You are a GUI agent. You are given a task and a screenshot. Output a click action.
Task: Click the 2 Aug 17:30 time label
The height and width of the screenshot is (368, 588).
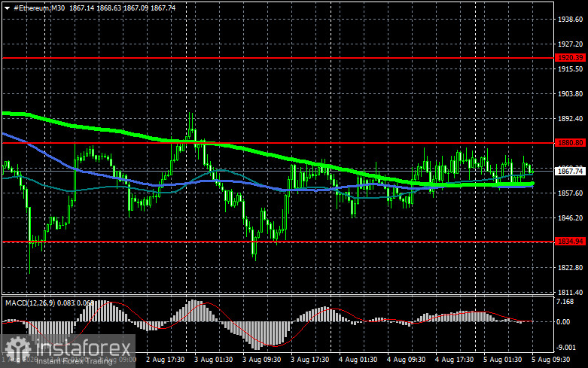tap(166, 360)
